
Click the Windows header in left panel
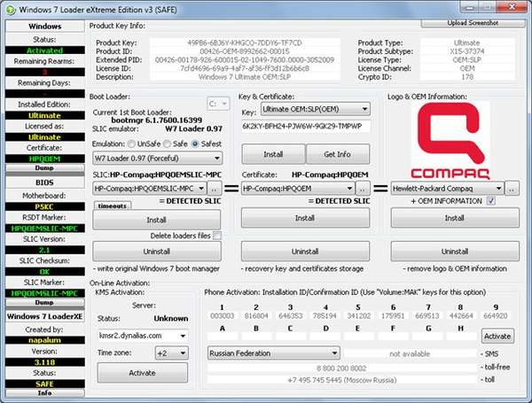(45, 27)
